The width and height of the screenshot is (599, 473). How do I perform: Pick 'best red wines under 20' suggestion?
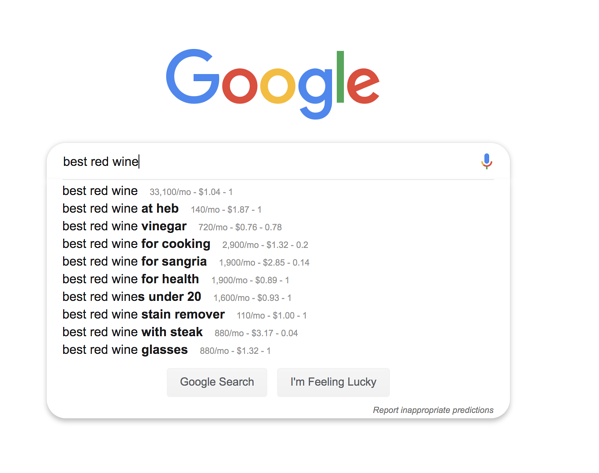click(132, 296)
